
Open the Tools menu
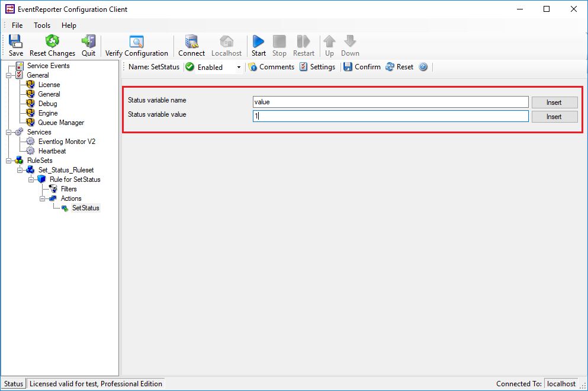(x=41, y=25)
